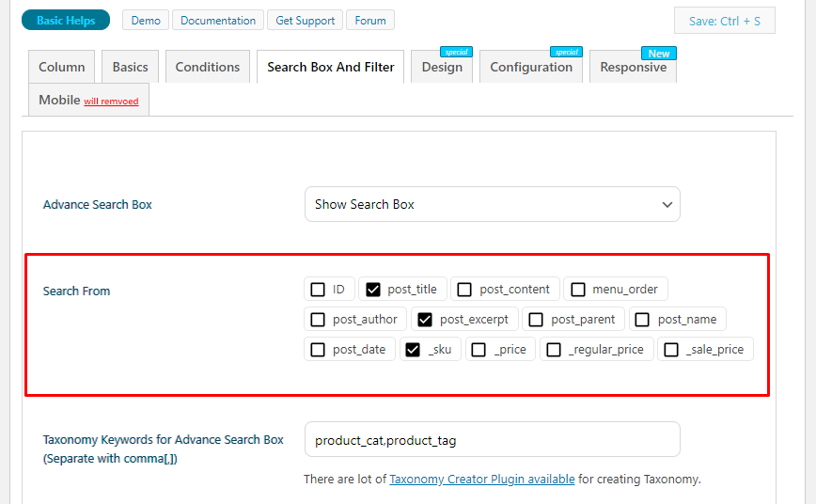Click the 'special' badge on Configuration tab

point(566,52)
